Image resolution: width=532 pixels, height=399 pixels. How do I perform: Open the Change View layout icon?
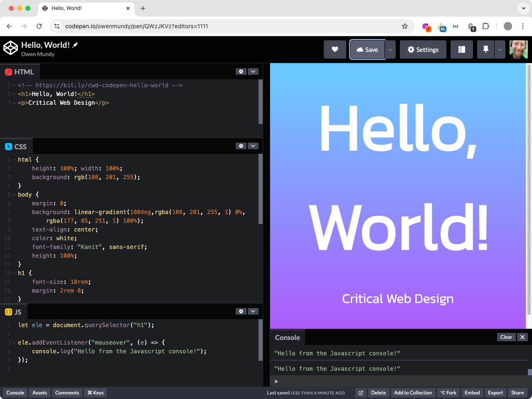point(462,49)
